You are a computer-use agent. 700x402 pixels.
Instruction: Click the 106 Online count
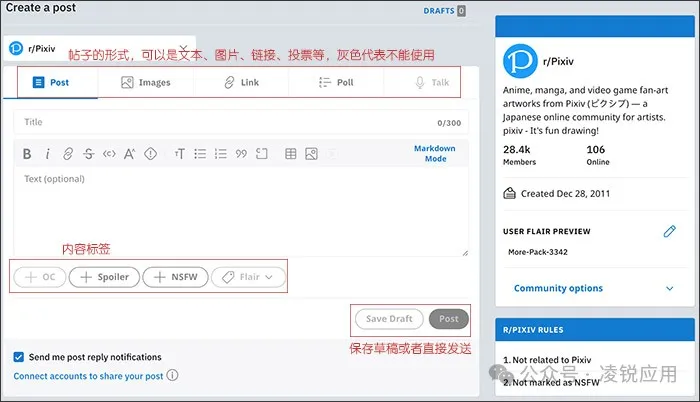[598, 155]
